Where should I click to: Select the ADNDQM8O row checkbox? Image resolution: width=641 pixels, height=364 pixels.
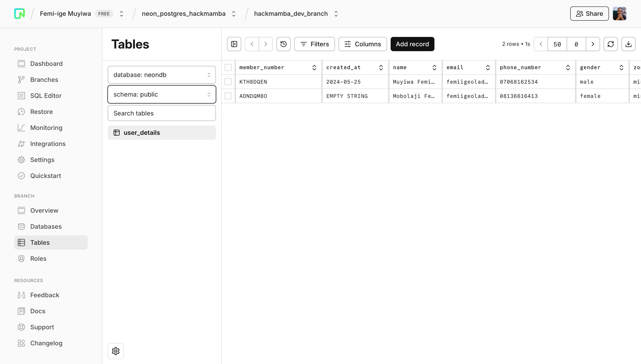click(x=228, y=96)
